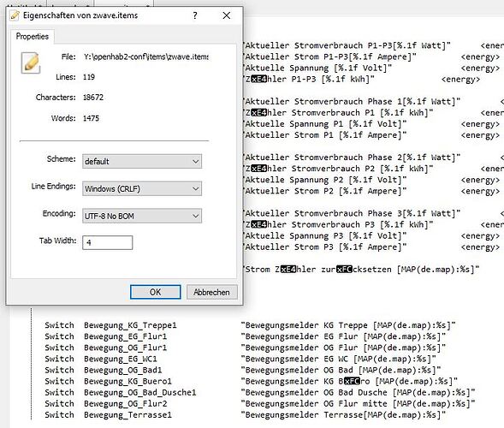
Task: Open the Encoding UTF-8 No BOM dropdown
Action: [142, 216]
